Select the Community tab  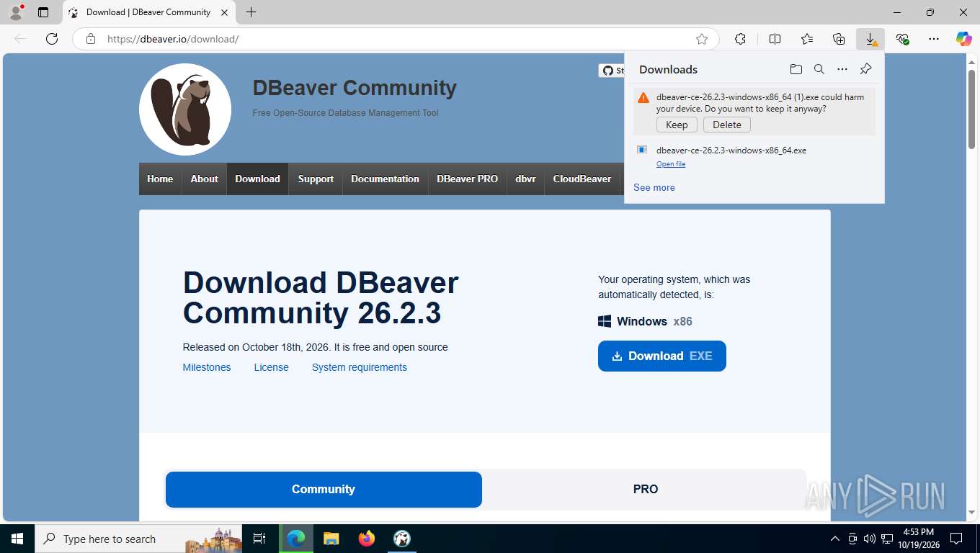pyautogui.click(x=324, y=489)
